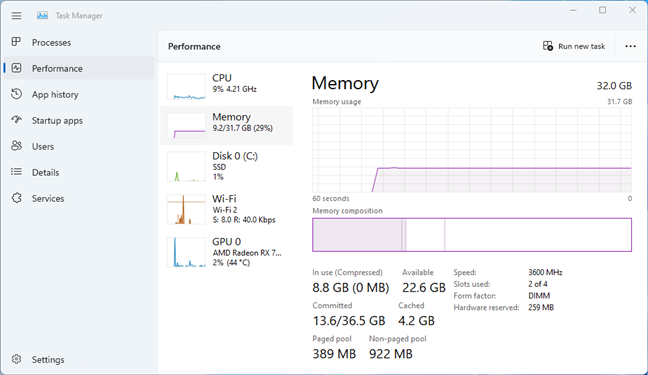Open the three-dot more options menu
Image resolution: width=648 pixels, height=375 pixels.
click(x=630, y=46)
